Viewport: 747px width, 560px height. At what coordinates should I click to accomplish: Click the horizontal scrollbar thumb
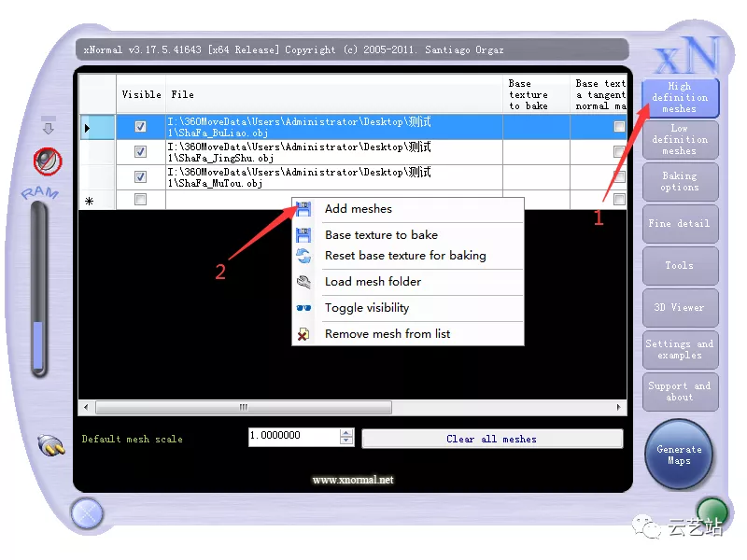(x=244, y=407)
